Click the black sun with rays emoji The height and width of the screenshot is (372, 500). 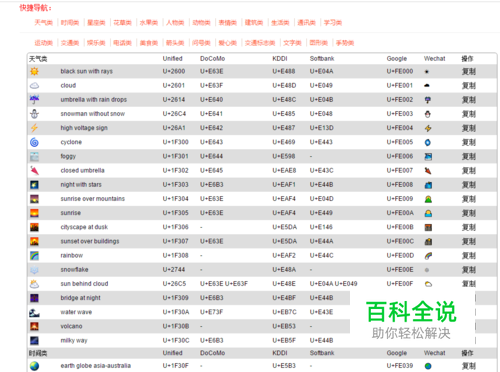(34, 71)
